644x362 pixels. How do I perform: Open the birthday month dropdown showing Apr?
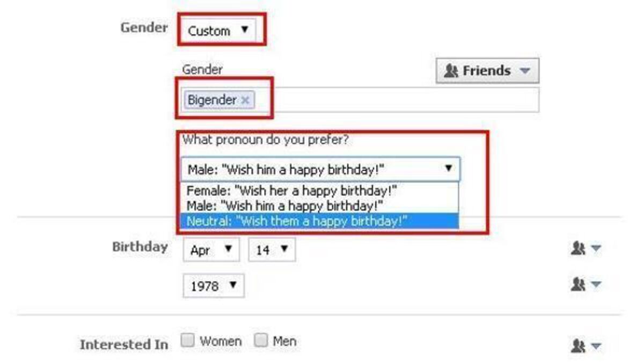[211, 250]
